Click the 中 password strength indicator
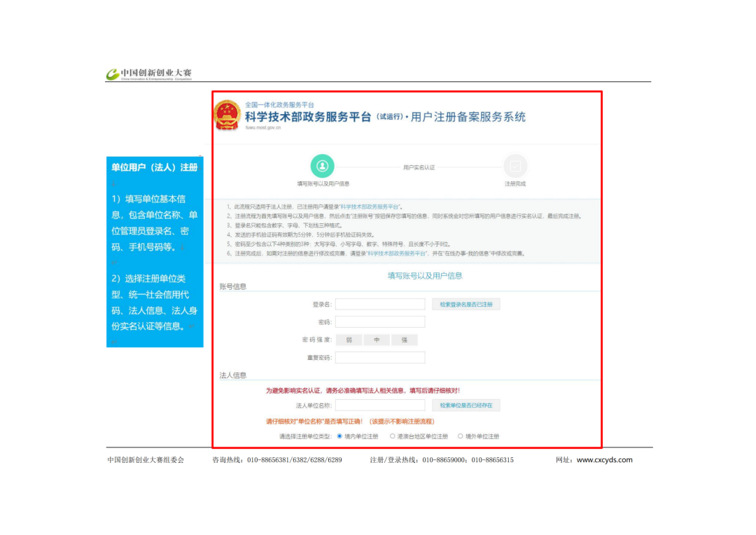The height and width of the screenshot is (535, 756). pos(377,340)
